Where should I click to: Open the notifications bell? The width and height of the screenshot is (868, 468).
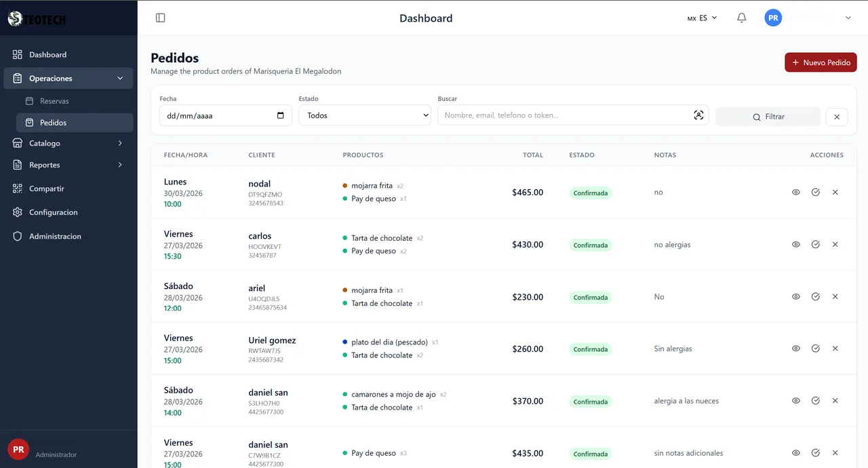(x=741, y=18)
